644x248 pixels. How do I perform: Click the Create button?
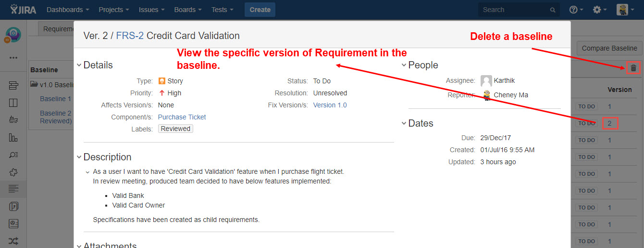[260, 10]
